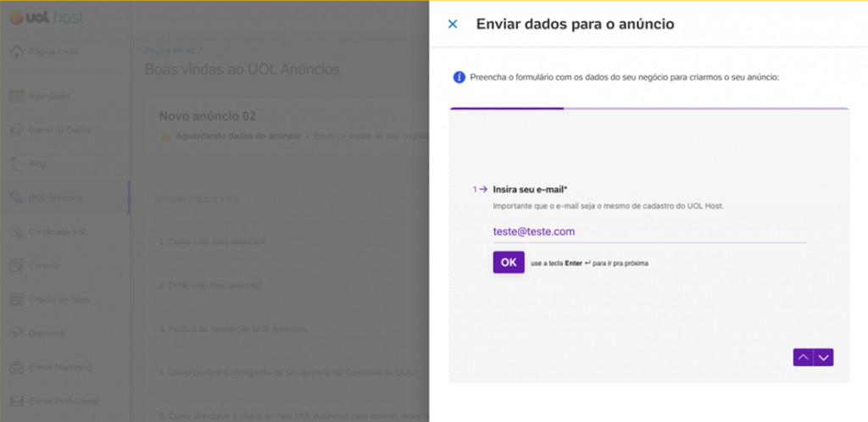Screen dimensions: 868x422
Task: Expand FAQ 4. Como conferir a divulgação
Action: 288,372
